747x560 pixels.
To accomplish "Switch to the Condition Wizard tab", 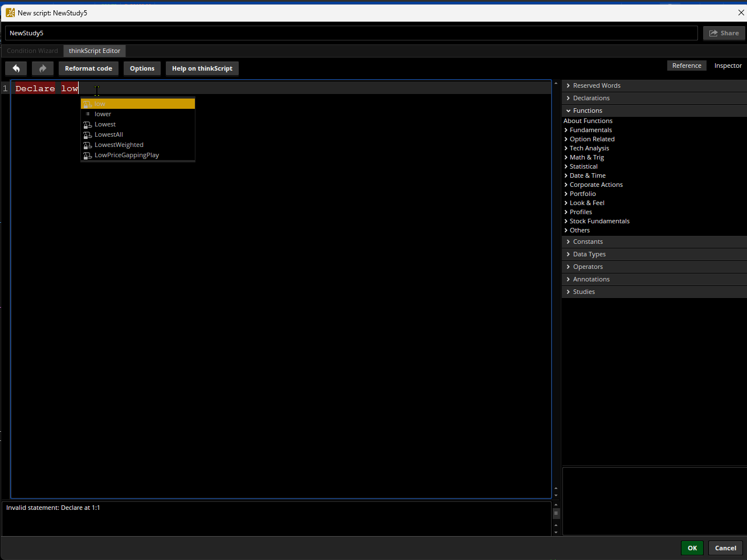I will pos(32,51).
